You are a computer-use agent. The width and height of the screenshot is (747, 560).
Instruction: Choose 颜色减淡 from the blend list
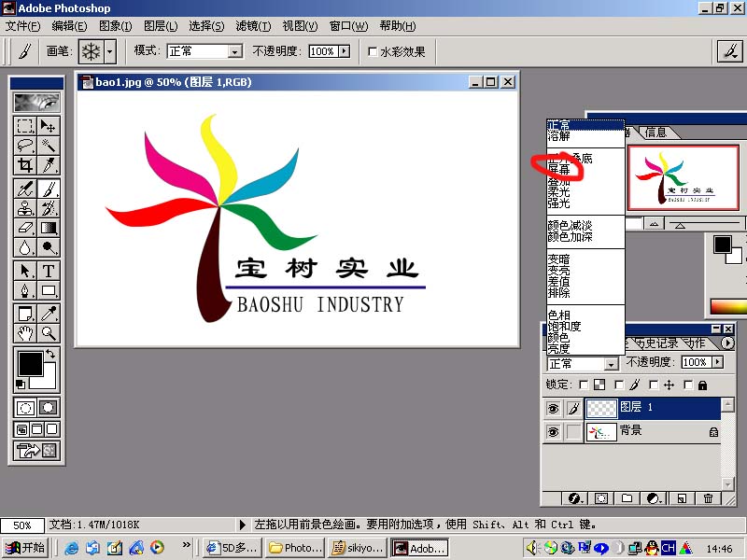coord(570,225)
